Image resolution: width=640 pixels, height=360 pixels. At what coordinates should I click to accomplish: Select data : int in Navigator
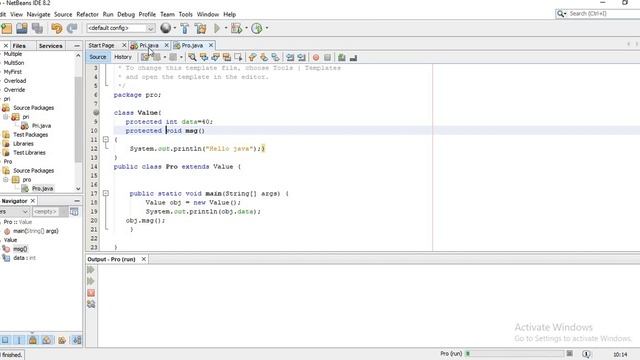point(24,258)
